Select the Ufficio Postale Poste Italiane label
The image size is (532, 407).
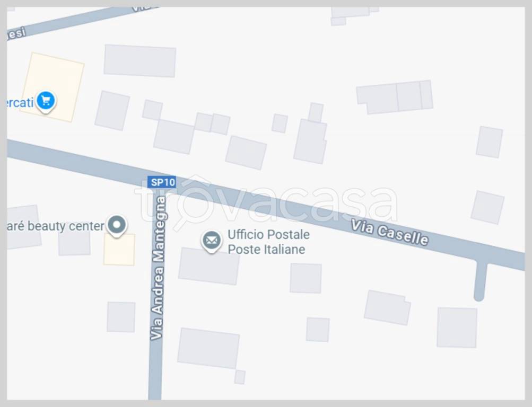tap(268, 242)
